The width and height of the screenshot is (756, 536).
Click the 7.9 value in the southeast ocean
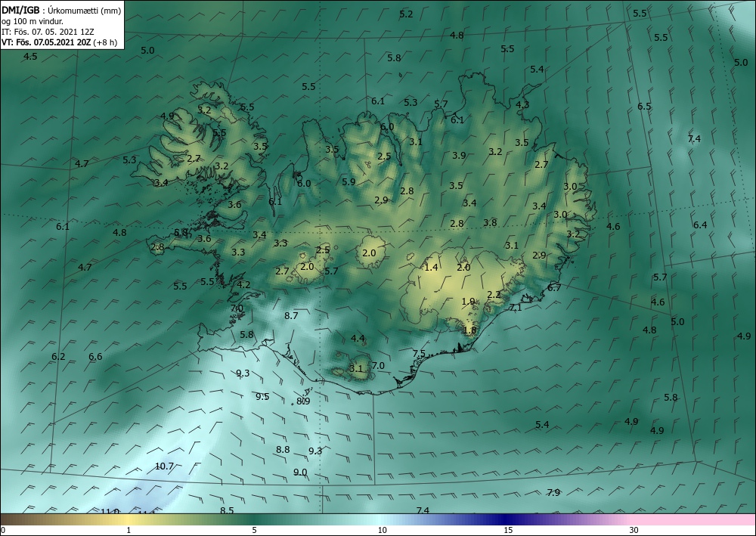[553, 492]
